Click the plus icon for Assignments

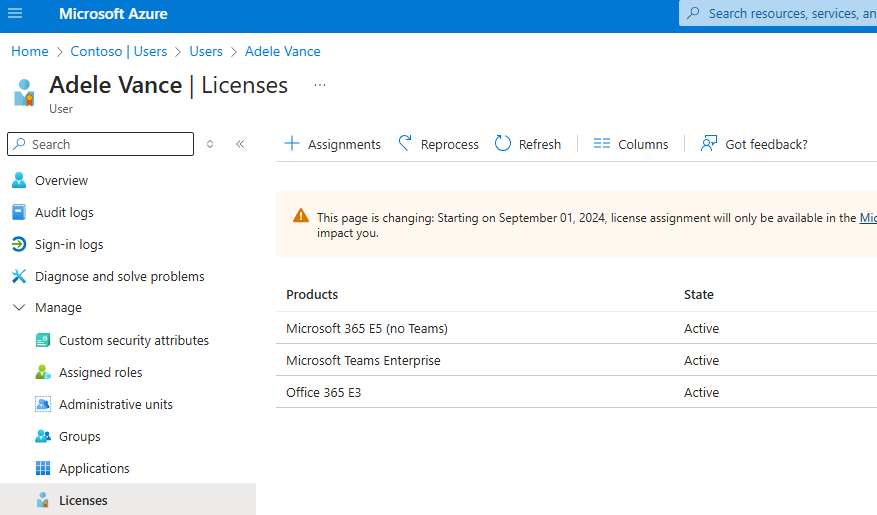tap(292, 144)
